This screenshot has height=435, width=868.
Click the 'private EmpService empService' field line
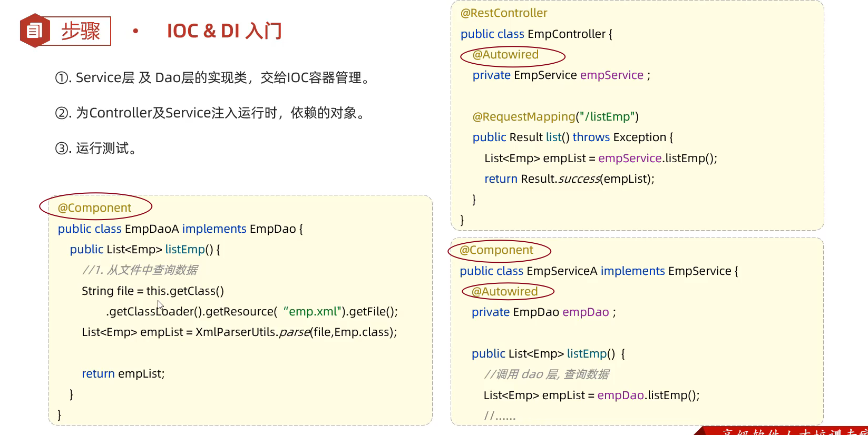[x=561, y=75]
